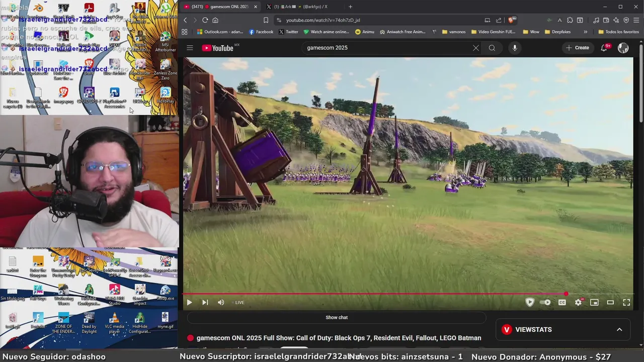Open the YouTube account avatar menu

623,48
